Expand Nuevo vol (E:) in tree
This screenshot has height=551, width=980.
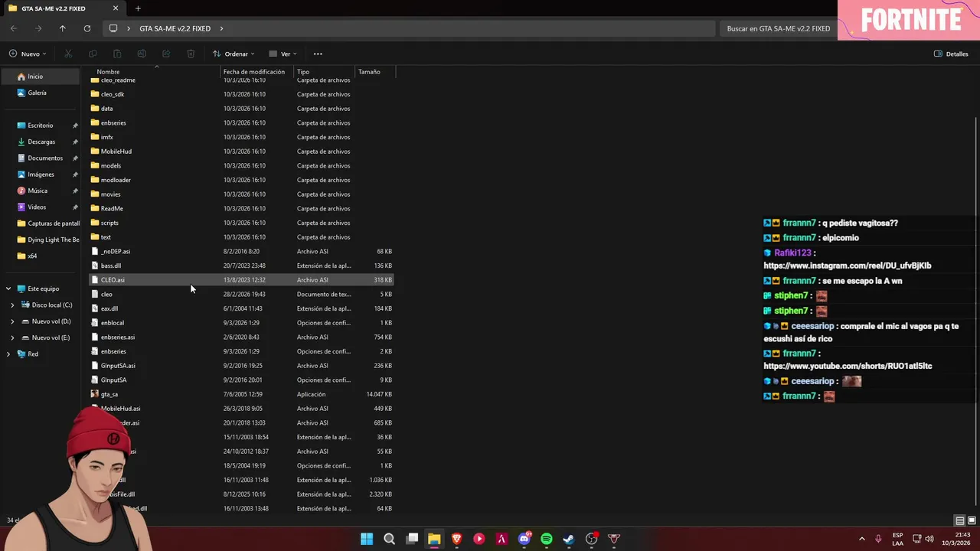(12, 337)
